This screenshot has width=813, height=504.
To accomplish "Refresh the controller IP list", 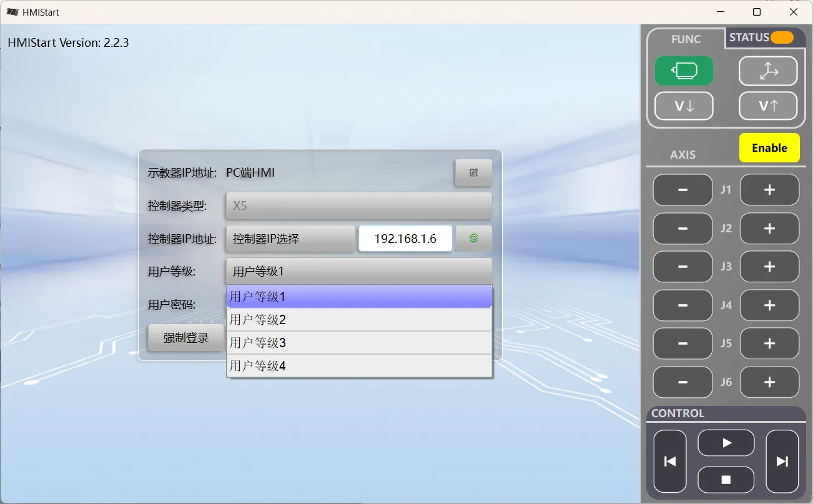I will (474, 238).
